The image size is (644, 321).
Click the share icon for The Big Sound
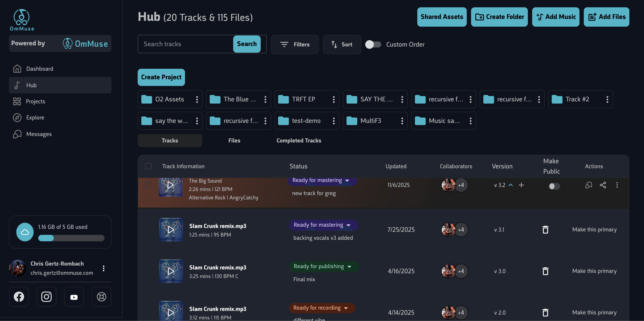(603, 185)
